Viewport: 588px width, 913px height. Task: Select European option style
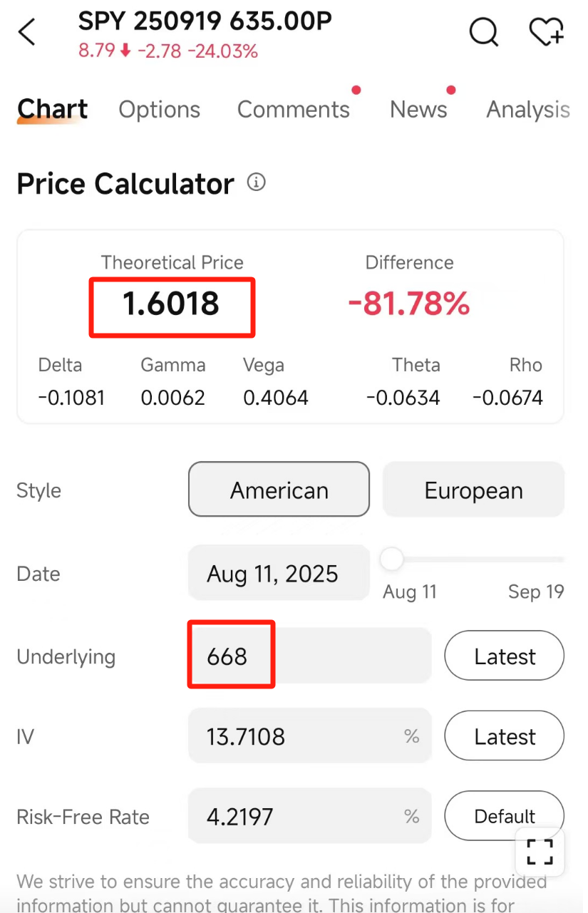tap(473, 490)
